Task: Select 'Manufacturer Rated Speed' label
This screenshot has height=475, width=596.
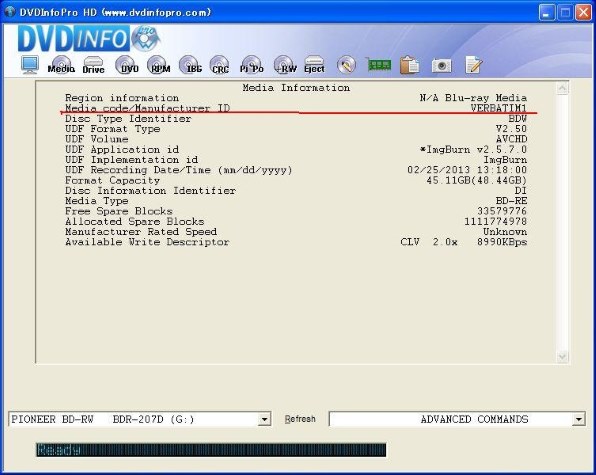Action: [141, 231]
